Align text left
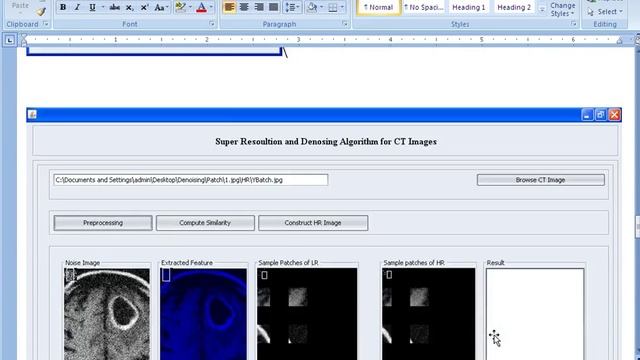This screenshot has width=640, height=360. pyautogui.click(x=229, y=7)
